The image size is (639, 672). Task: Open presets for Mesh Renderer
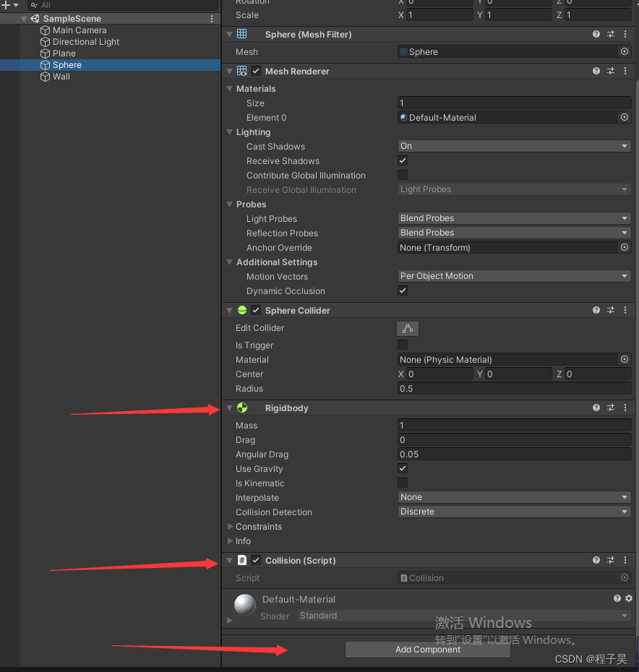[x=611, y=71]
